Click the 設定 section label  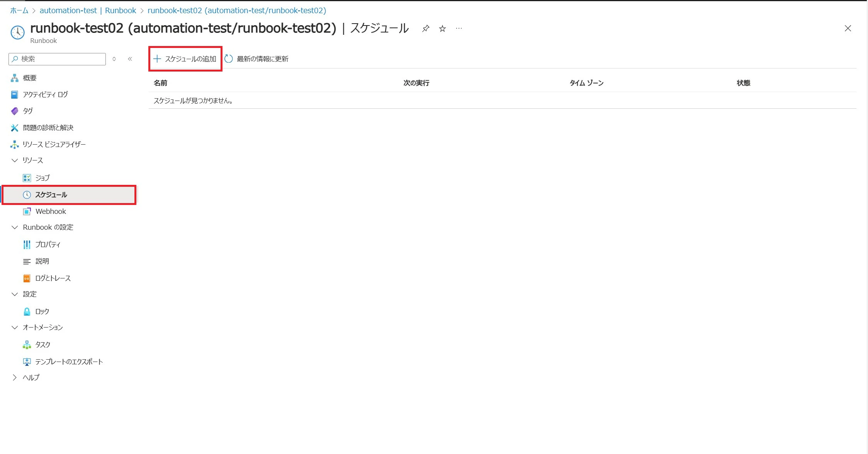click(30, 294)
